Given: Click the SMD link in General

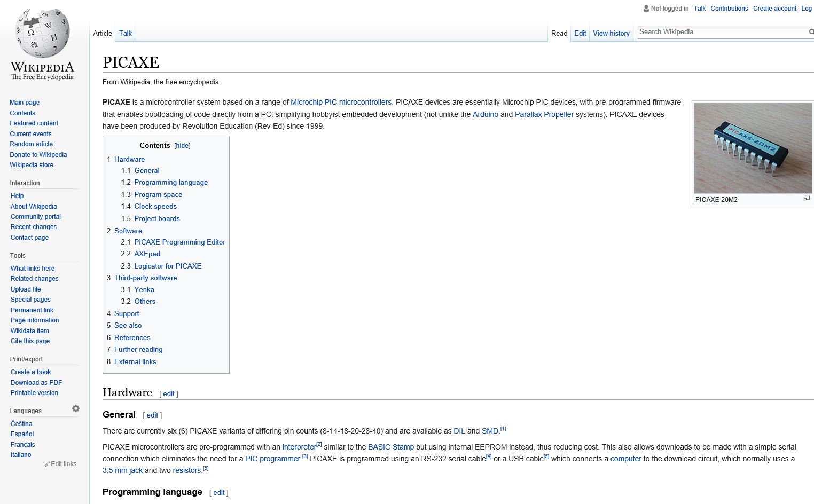Looking at the screenshot, I should click(490, 431).
